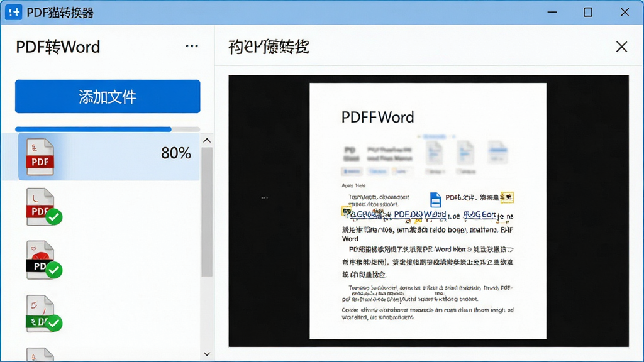The image size is (644, 362).
Task: Click the PDF转Word heading
Action: pyautogui.click(x=58, y=47)
